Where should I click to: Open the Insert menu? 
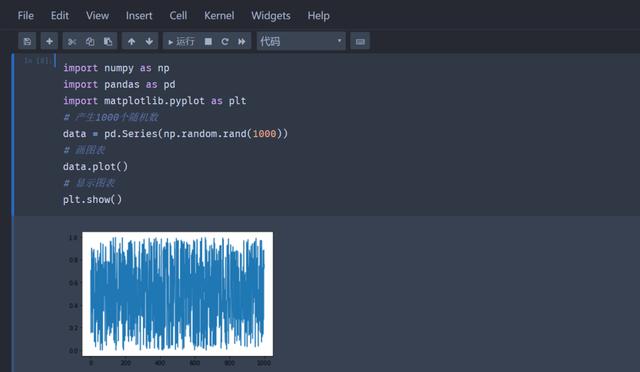pos(139,16)
